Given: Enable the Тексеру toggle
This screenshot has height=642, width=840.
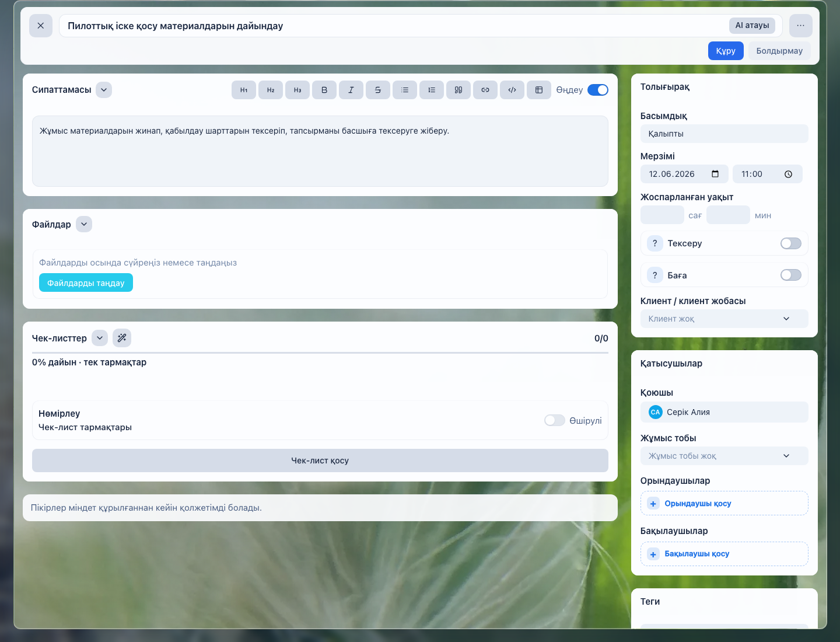Looking at the screenshot, I should click(791, 243).
